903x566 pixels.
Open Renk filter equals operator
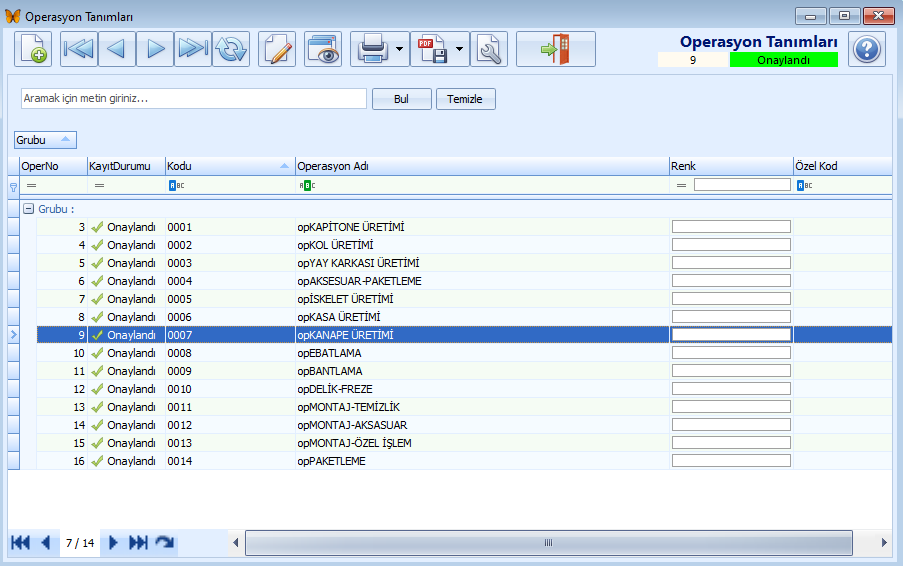point(681,185)
